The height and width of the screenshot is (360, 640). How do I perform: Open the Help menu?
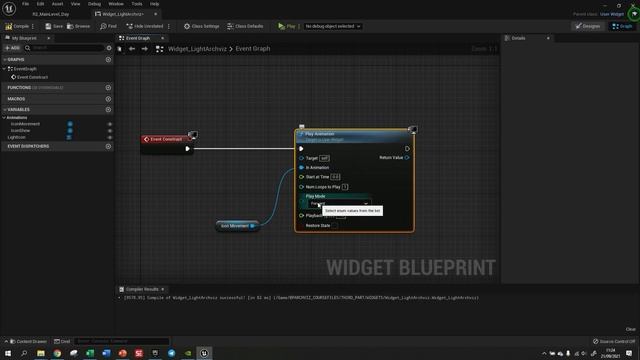click(x=154, y=4)
